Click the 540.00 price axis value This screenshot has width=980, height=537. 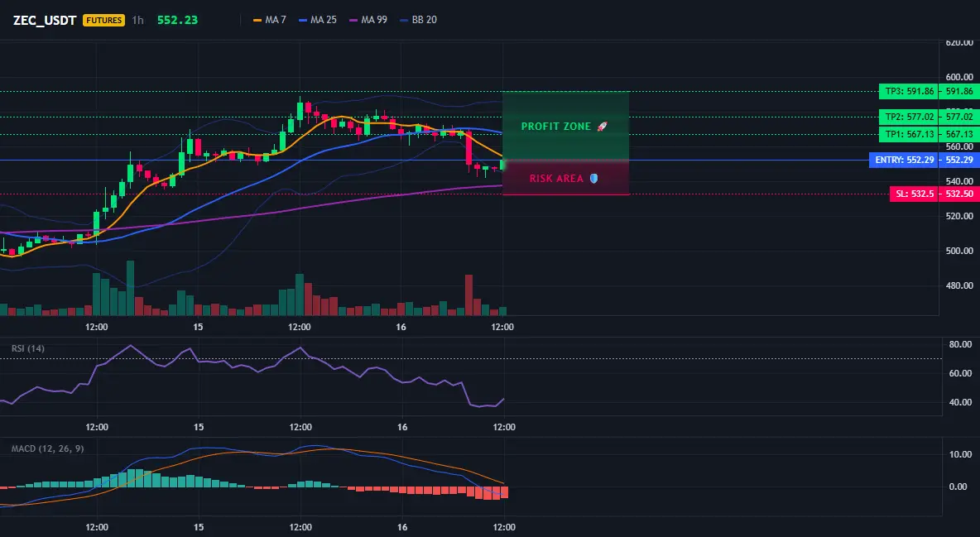(x=959, y=181)
